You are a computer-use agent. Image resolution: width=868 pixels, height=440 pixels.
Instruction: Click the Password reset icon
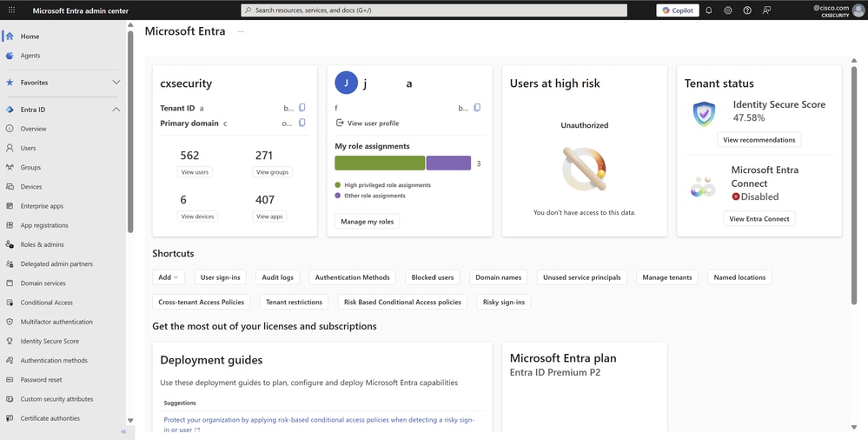coord(10,380)
